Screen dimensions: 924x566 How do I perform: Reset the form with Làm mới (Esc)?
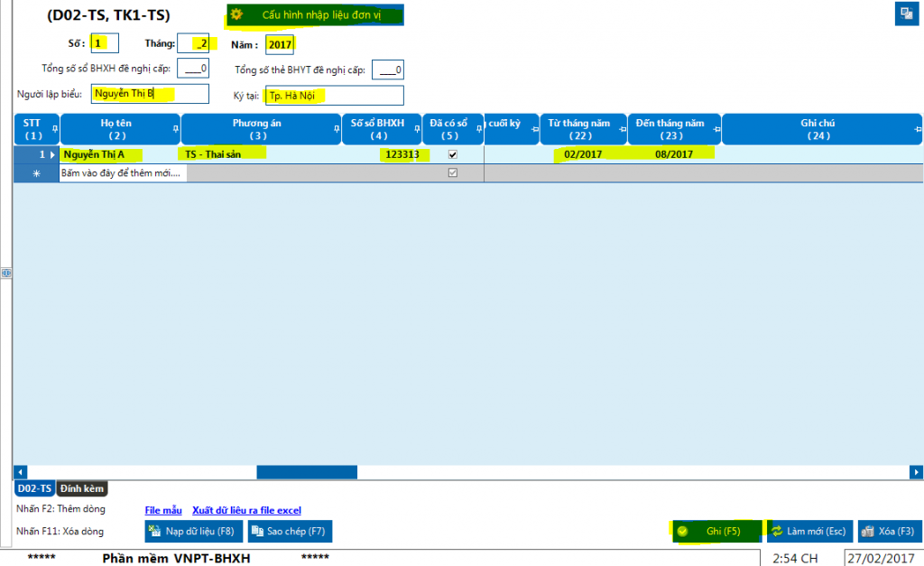coord(808,531)
